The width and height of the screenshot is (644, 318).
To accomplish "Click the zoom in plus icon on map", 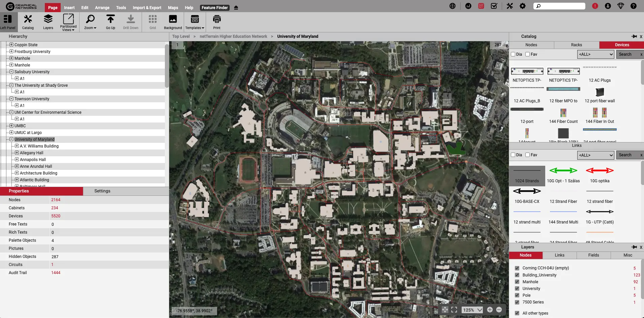I will [490, 310].
